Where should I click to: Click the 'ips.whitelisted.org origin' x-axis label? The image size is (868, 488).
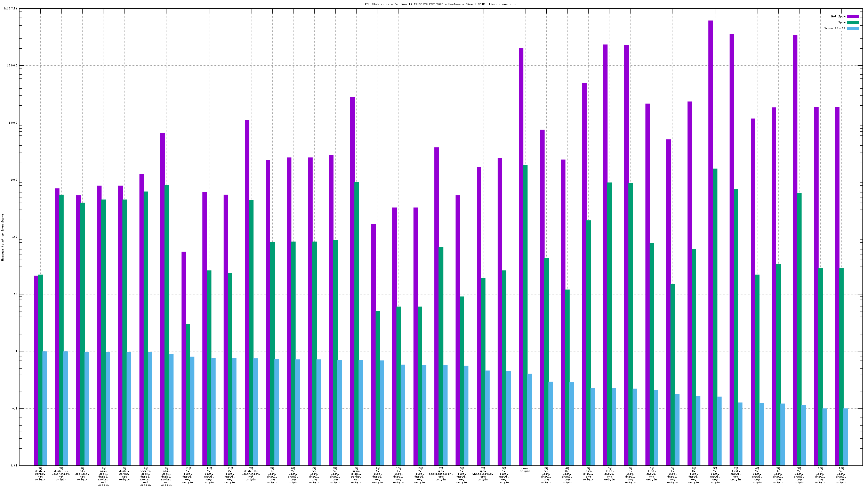[x=483, y=474]
